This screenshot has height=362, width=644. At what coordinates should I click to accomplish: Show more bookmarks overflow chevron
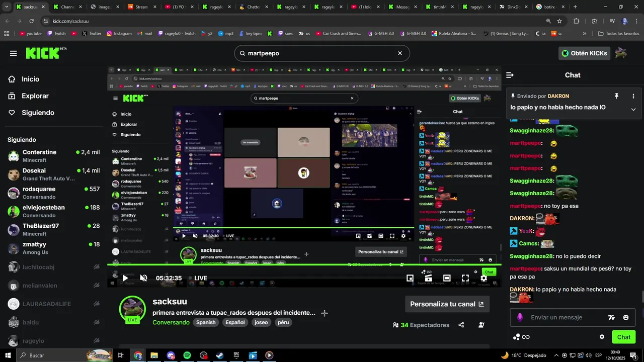click(584, 34)
